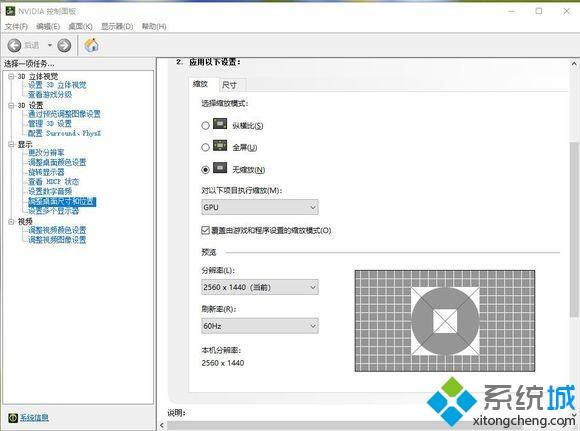Open the Home icon in toolbar
580x431 pixels.
91,45
